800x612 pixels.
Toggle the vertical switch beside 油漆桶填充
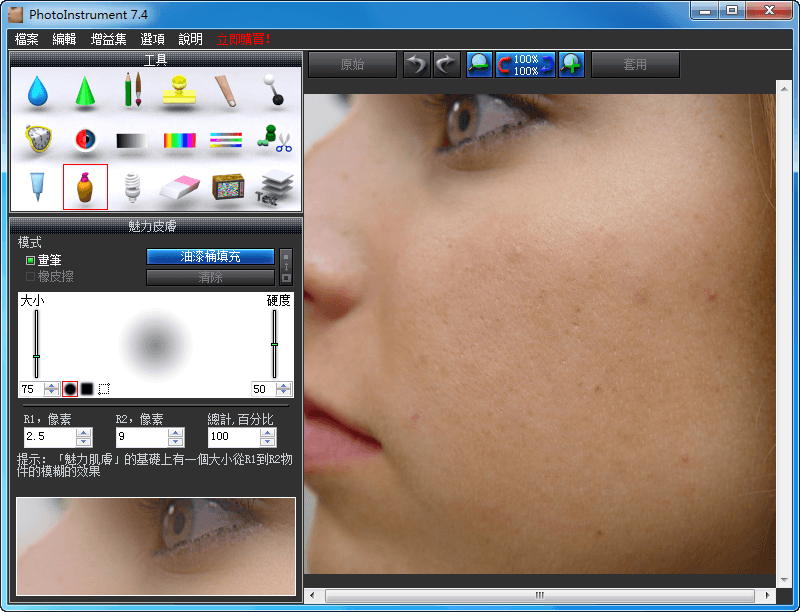click(x=286, y=267)
